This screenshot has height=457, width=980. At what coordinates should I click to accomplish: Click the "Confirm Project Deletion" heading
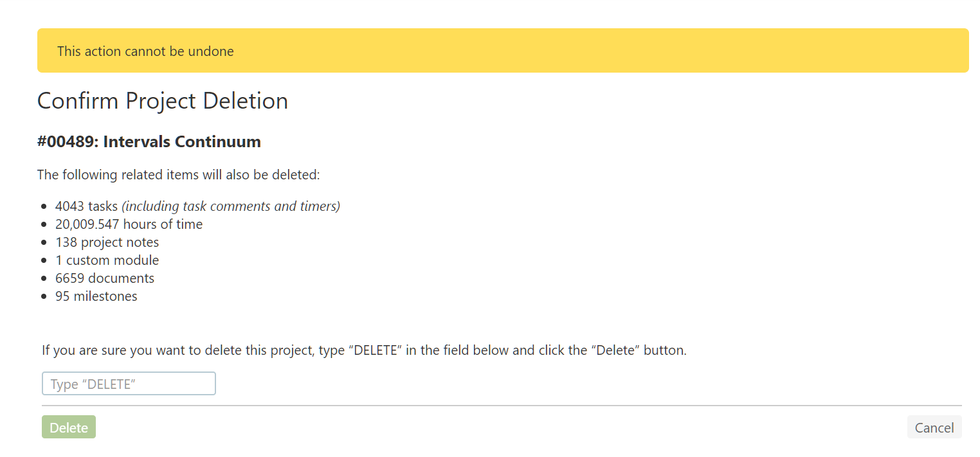162,101
